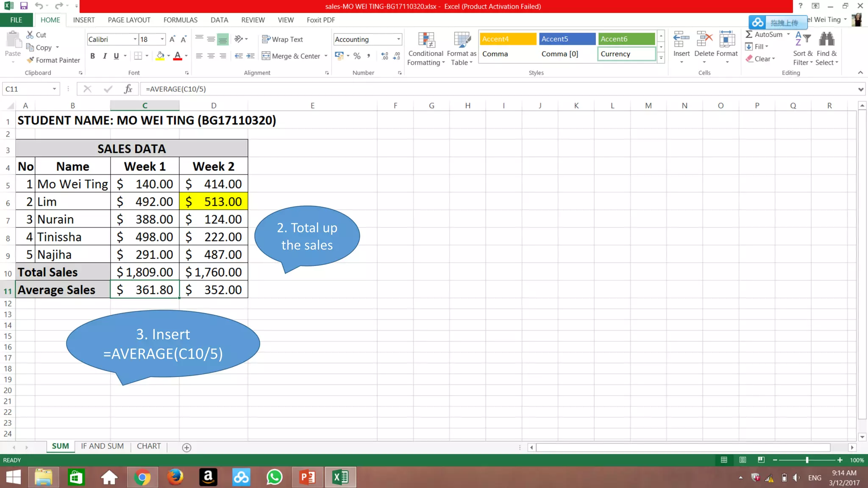Click the Comma Style icon
Screen dimensions: 868x488
tap(368, 56)
